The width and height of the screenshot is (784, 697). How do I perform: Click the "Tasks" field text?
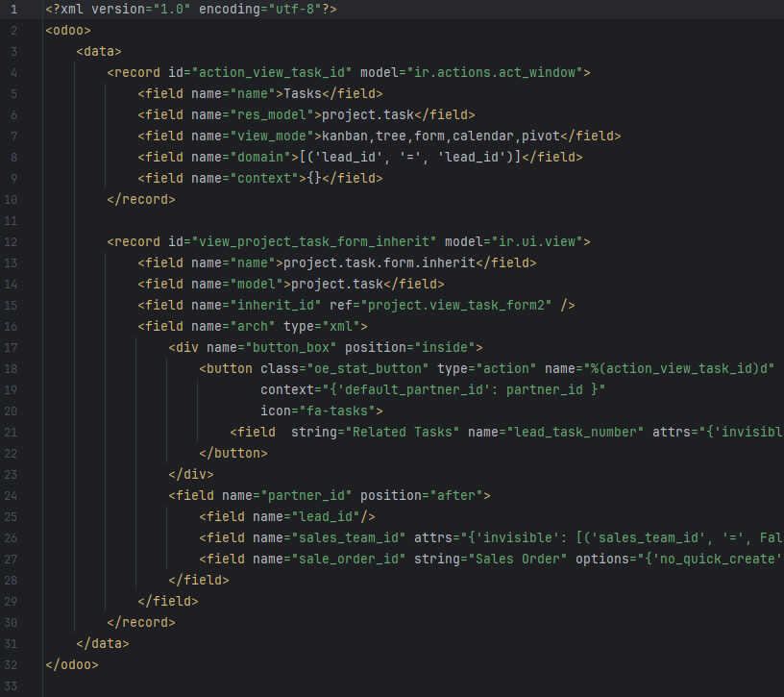[x=303, y=93]
